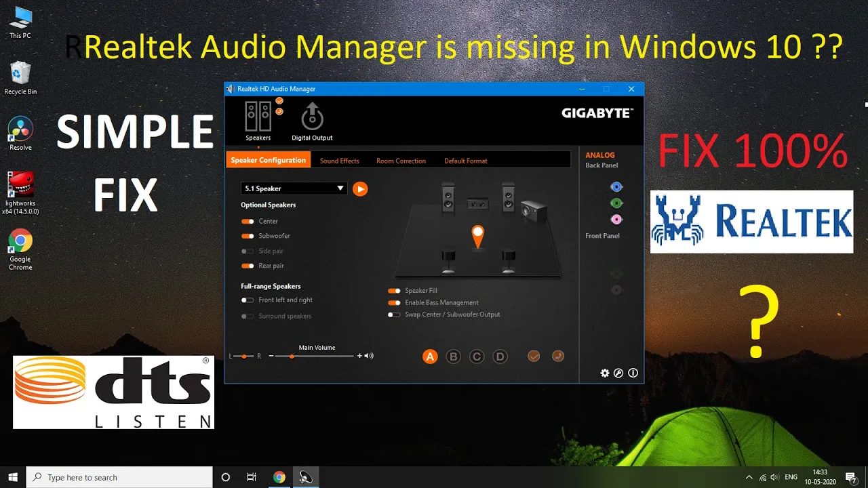Click the ENG language indicator
This screenshot has height=488, width=868.
coord(791,477)
